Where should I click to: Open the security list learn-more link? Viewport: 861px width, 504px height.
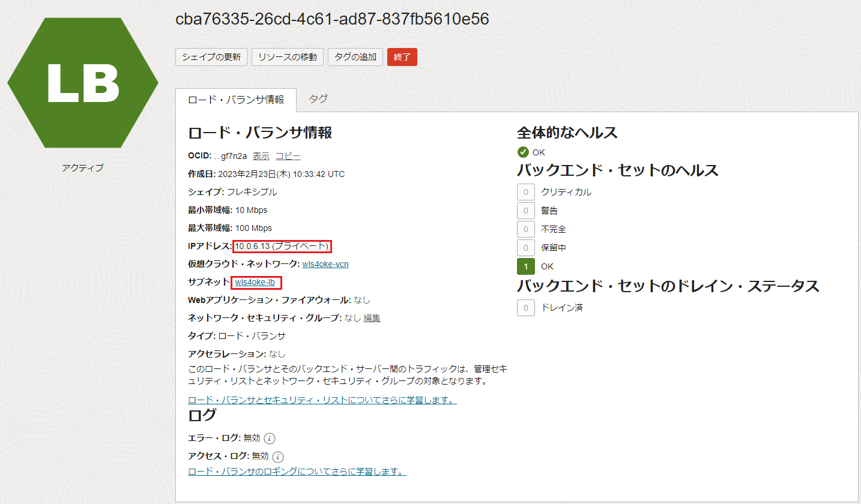click(322, 400)
